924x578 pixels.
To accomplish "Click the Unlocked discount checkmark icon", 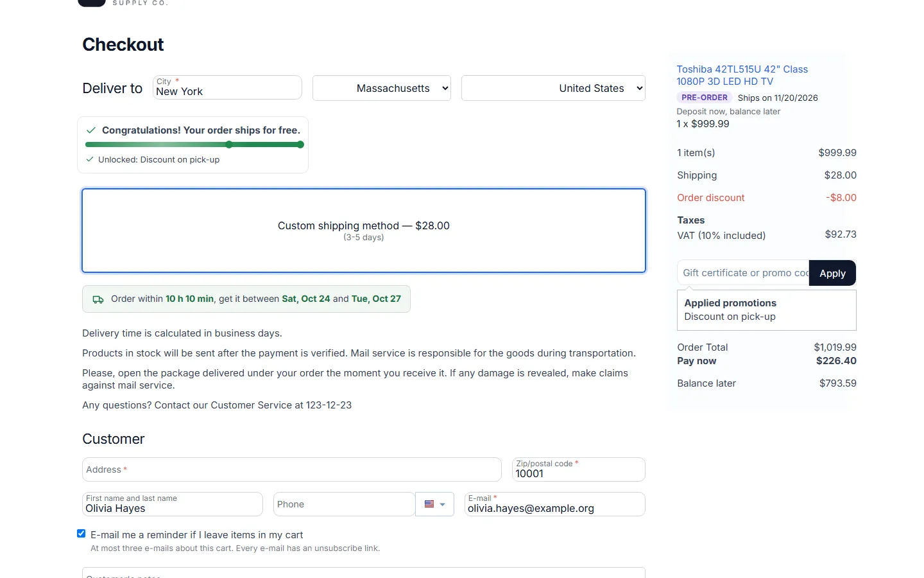I will [x=90, y=160].
